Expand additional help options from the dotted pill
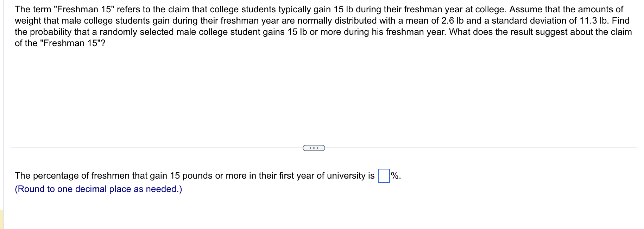The width and height of the screenshot is (644, 229). [314, 148]
